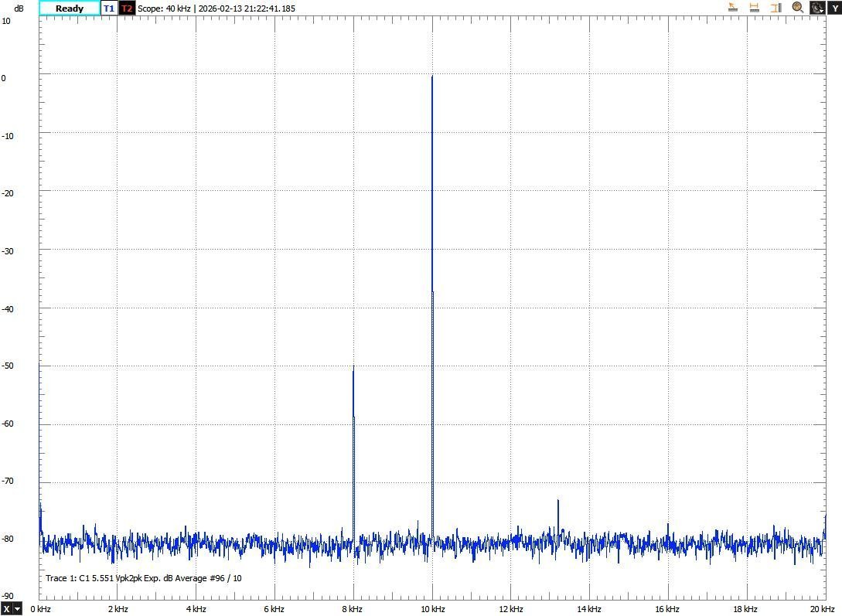Open the X axis dropdown arrow

pos(17,609)
